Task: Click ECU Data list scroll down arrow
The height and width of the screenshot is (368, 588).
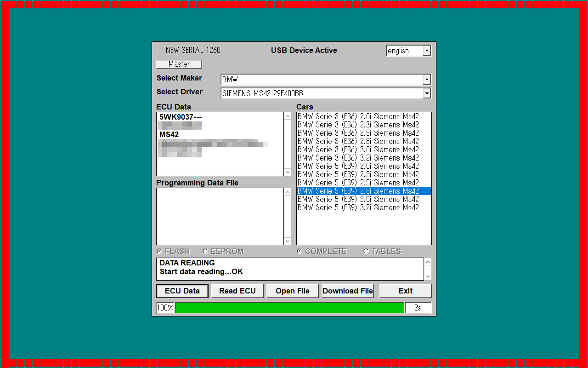Action: [x=288, y=172]
